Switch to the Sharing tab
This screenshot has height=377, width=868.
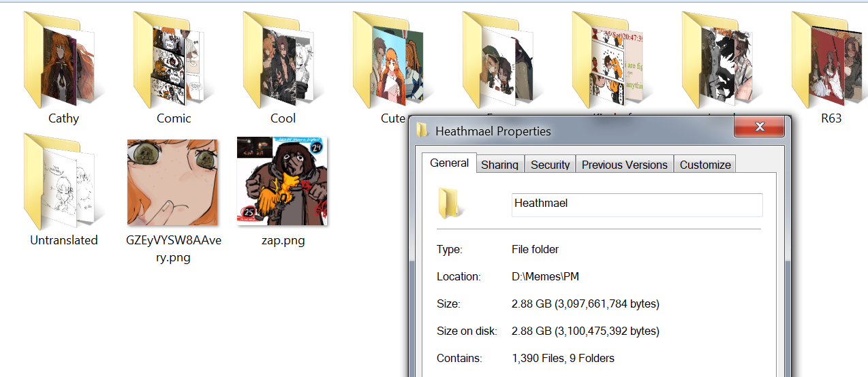[499, 165]
